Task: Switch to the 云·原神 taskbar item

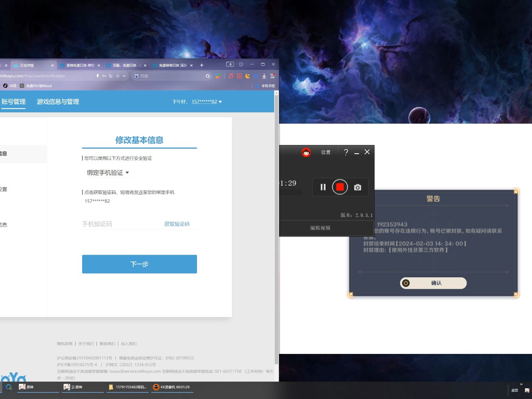Action: pyautogui.click(x=83, y=387)
